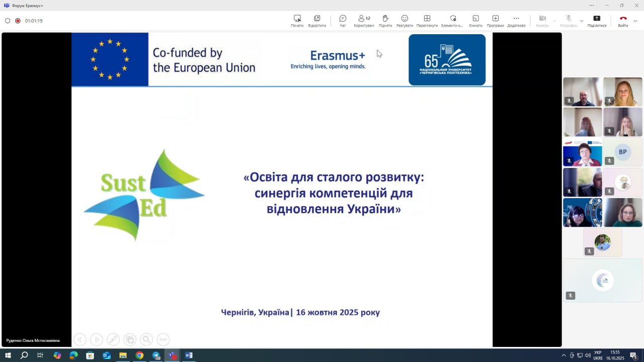The height and width of the screenshot is (362, 644).
Task: Click the red recording indicator
Action: tap(18, 21)
